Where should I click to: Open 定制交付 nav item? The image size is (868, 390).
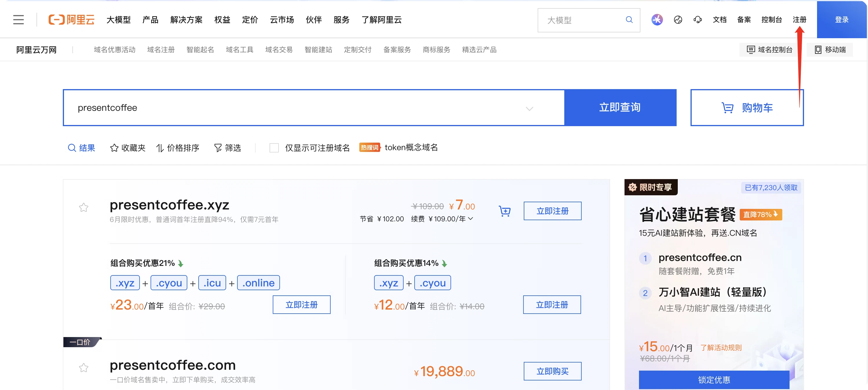[x=358, y=49]
